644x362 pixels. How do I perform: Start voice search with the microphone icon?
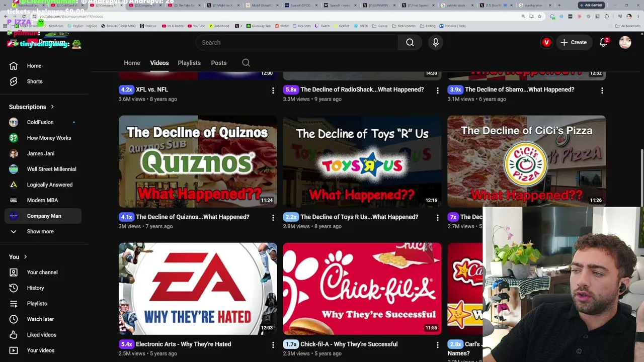[x=436, y=43]
